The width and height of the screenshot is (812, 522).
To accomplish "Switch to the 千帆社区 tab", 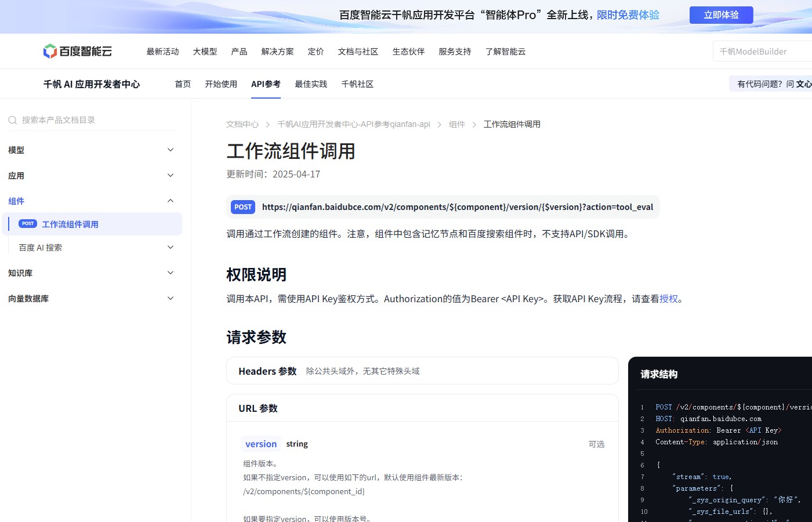I will point(357,84).
